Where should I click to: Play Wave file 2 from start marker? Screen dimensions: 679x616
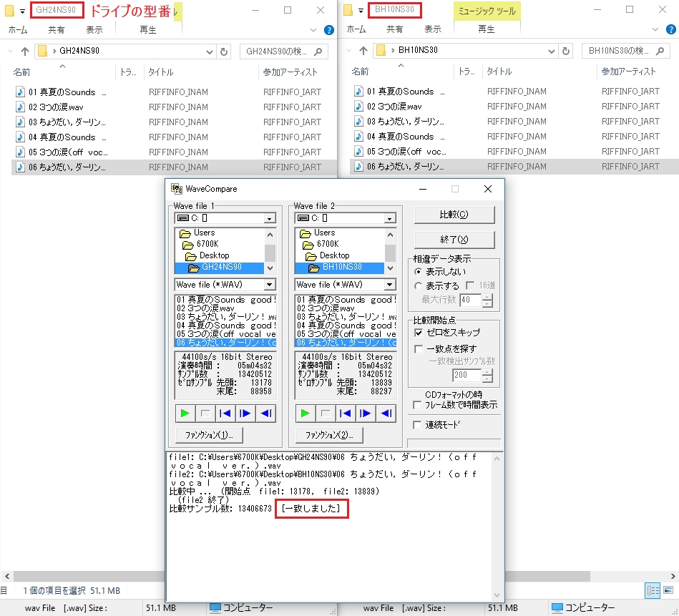click(x=366, y=414)
